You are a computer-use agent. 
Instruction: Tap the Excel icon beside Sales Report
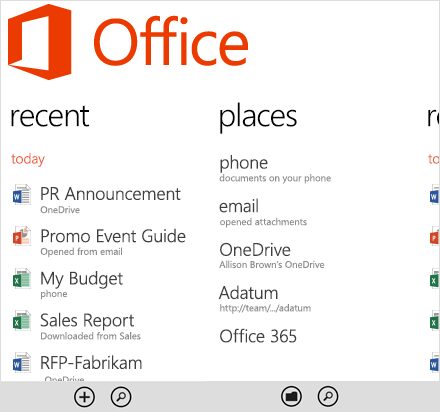pyautogui.click(x=22, y=320)
